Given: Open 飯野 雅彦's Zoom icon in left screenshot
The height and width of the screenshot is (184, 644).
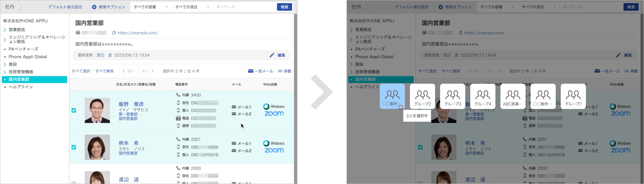Looking at the screenshot, I should point(274,114).
